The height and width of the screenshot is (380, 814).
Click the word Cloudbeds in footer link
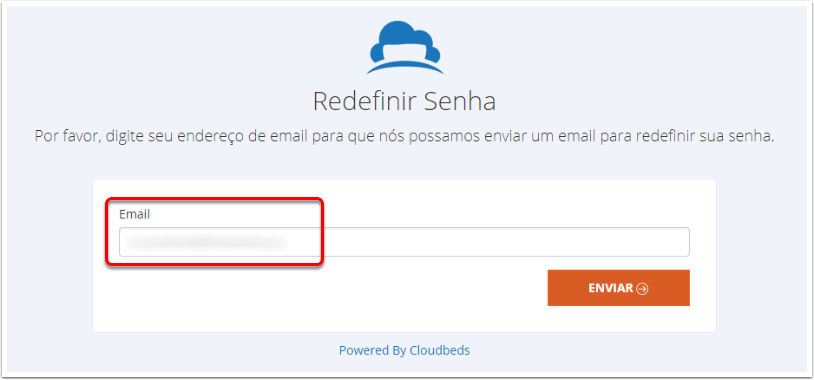click(x=440, y=350)
